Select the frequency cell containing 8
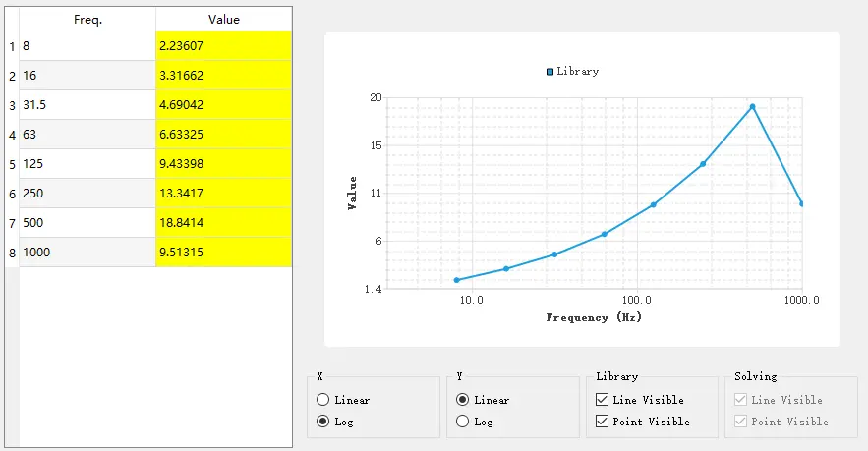The width and height of the screenshot is (868, 451). 87,46
